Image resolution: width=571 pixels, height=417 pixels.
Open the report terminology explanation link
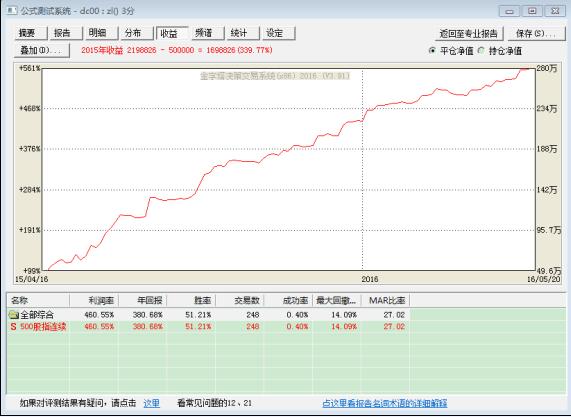coord(385,403)
